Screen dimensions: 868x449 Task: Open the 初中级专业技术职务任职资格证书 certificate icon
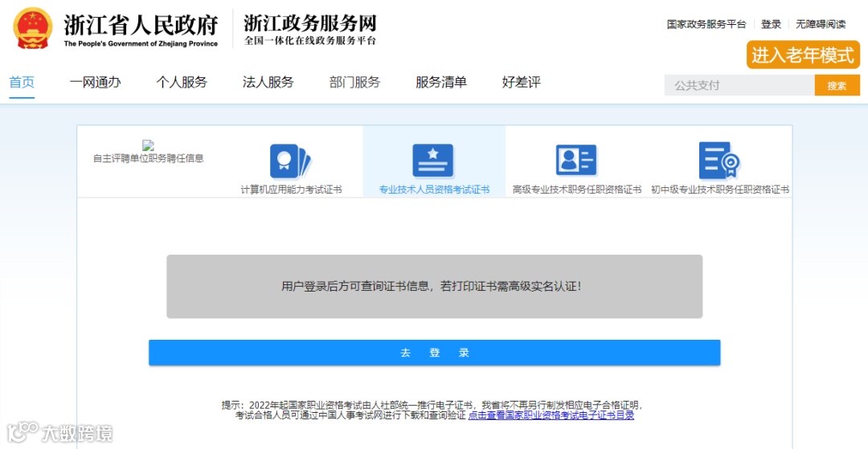pyautogui.click(x=719, y=161)
